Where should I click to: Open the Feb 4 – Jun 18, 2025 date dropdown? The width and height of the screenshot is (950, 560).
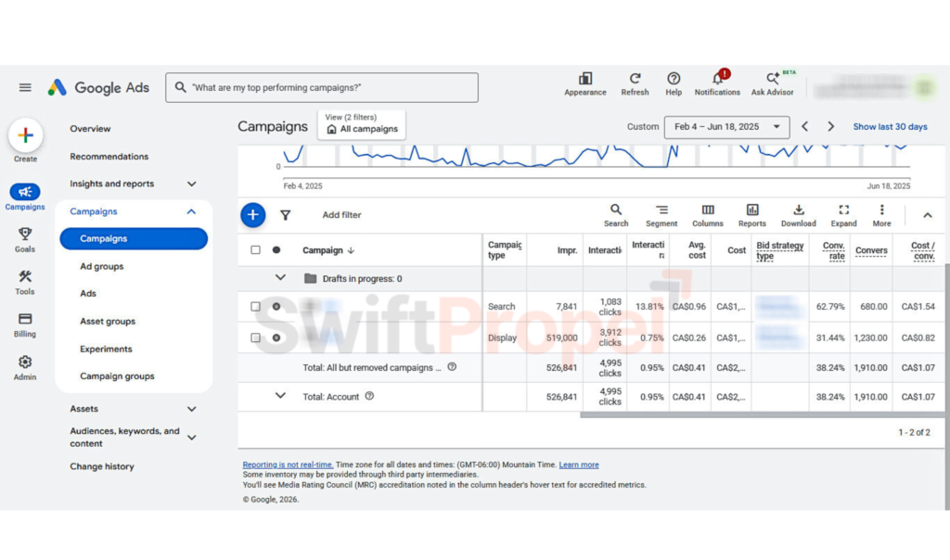(727, 127)
